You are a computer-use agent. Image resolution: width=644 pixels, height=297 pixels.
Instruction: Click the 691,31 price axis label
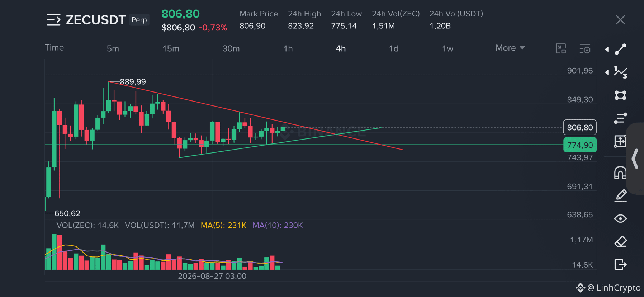[x=580, y=187]
